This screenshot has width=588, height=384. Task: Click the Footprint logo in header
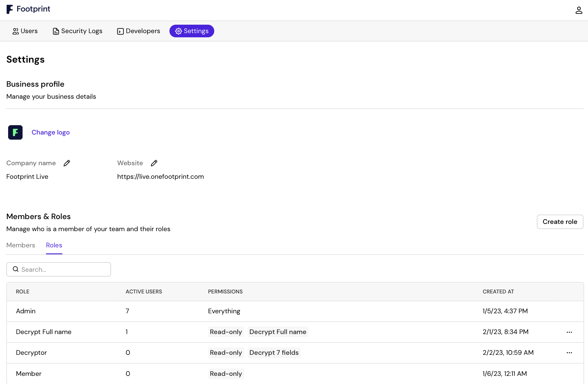(x=28, y=9)
